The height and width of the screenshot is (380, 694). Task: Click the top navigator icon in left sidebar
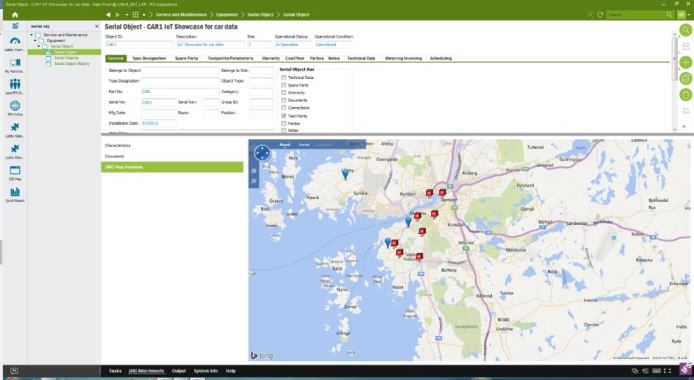click(x=15, y=26)
